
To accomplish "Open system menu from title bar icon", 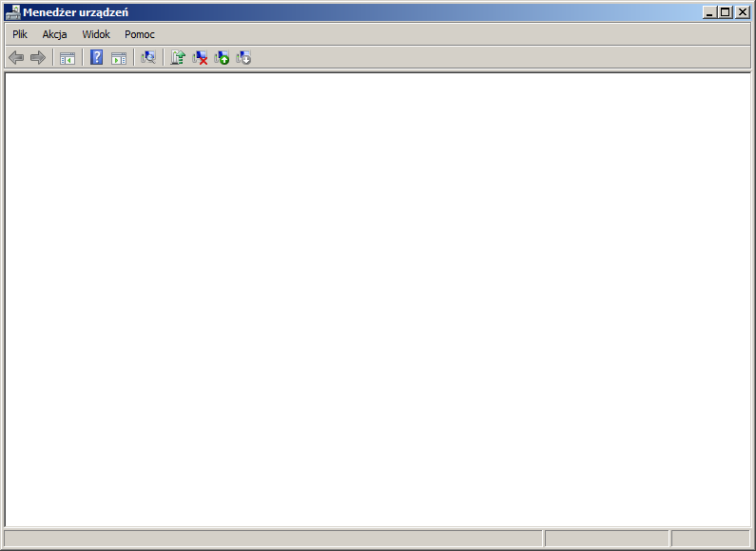I will tap(12, 12).
